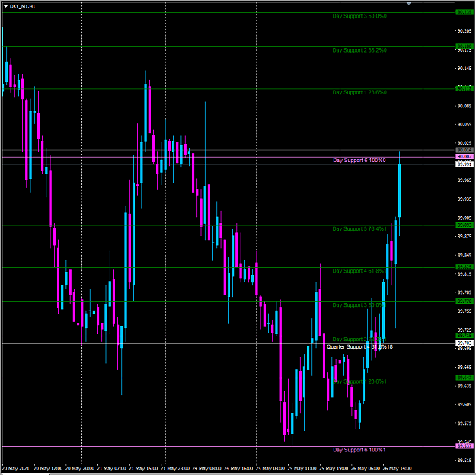Click the '20 May 2021' time axis label
The height and width of the screenshot is (475, 476).
pos(15,468)
